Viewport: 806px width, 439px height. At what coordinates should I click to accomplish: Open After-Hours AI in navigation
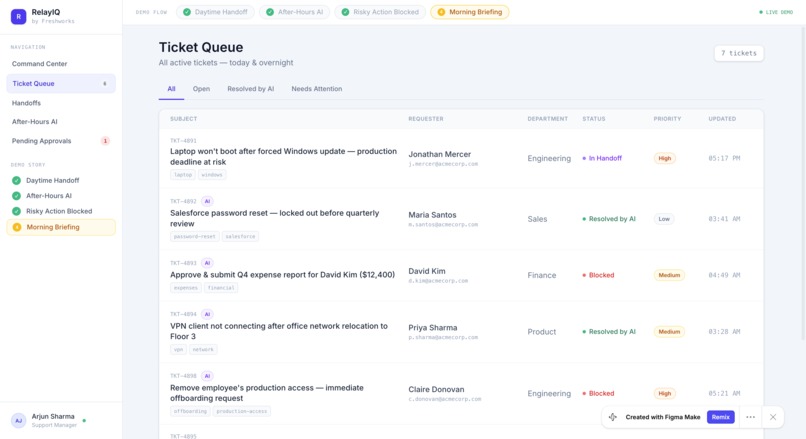click(x=61, y=122)
